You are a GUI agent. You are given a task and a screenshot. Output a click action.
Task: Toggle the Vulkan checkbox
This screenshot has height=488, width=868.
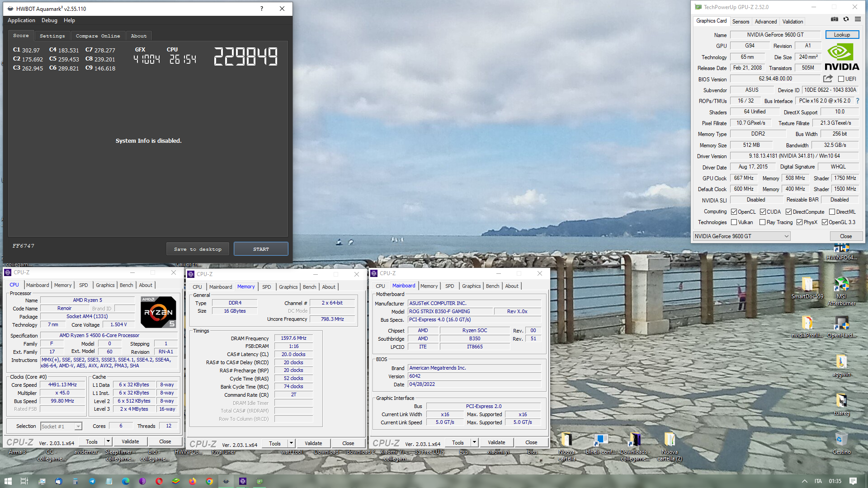click(x=734, y=222)
